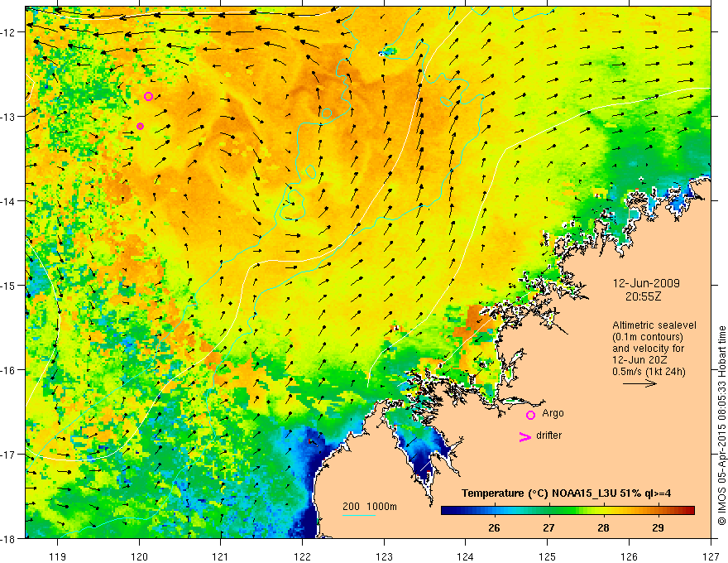Click the '200 1000m' depth label

point(370,507)
